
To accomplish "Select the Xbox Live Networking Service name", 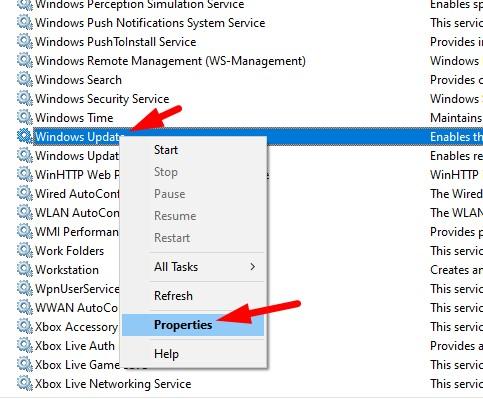I will [113, 384].
